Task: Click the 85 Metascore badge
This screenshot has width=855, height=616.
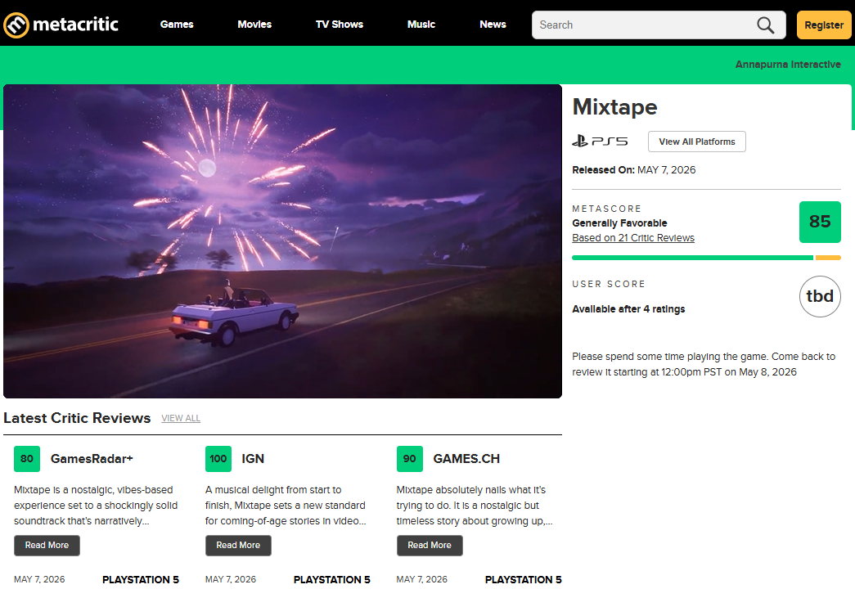Action: (x=820, y=222)
